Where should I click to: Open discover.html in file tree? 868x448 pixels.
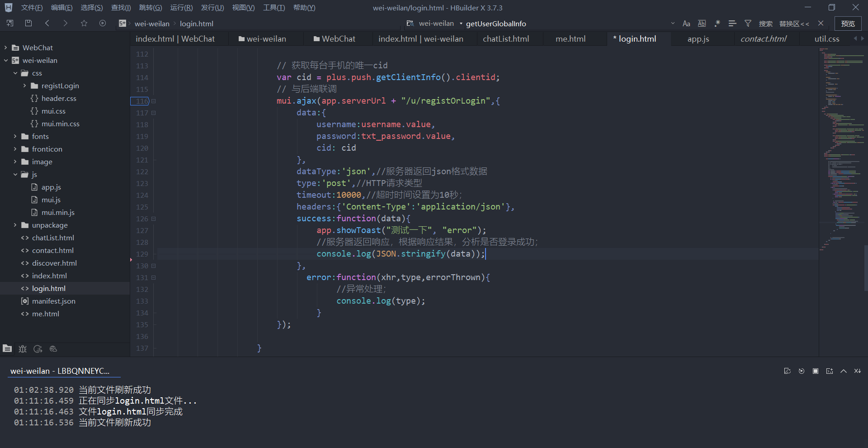pyautogui.click(x=54, y=263)
